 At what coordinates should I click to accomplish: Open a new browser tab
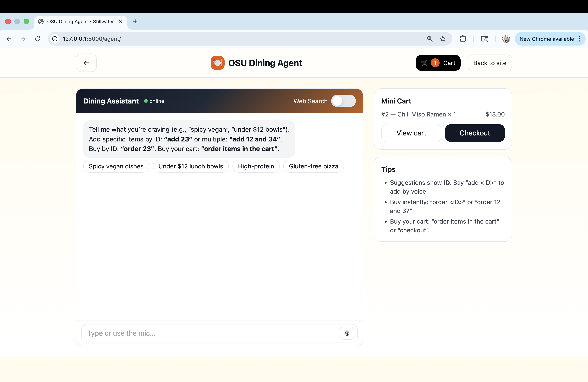[135, 21]
